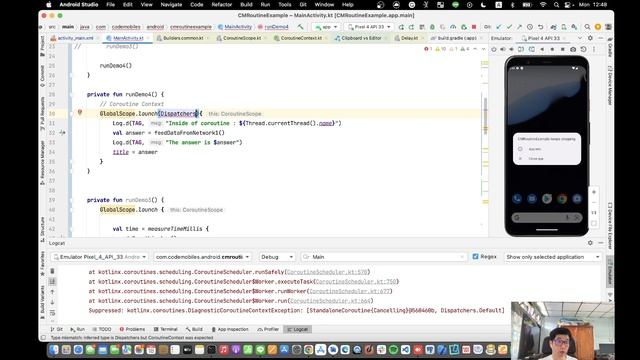Click the Google search bar on emulator home screen
The height and width of the screenshot is (360, 640).
[x=547, y=218]
